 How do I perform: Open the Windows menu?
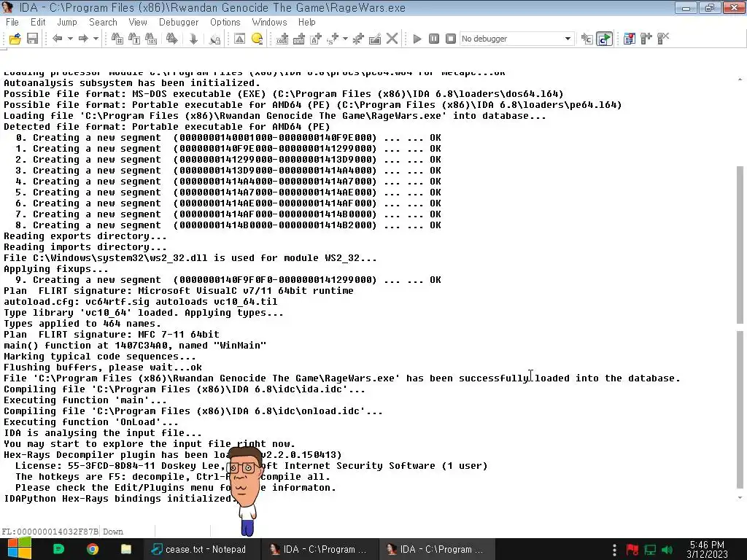269,22
